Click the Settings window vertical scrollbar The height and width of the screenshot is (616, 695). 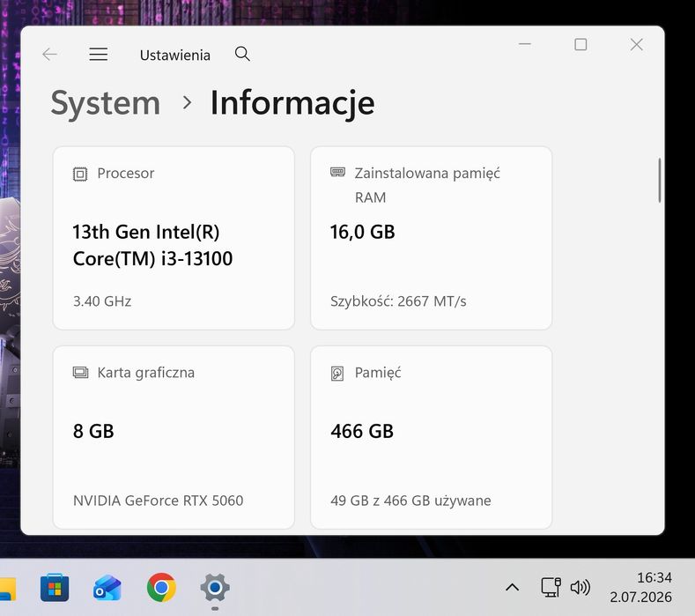coord(660,181)
